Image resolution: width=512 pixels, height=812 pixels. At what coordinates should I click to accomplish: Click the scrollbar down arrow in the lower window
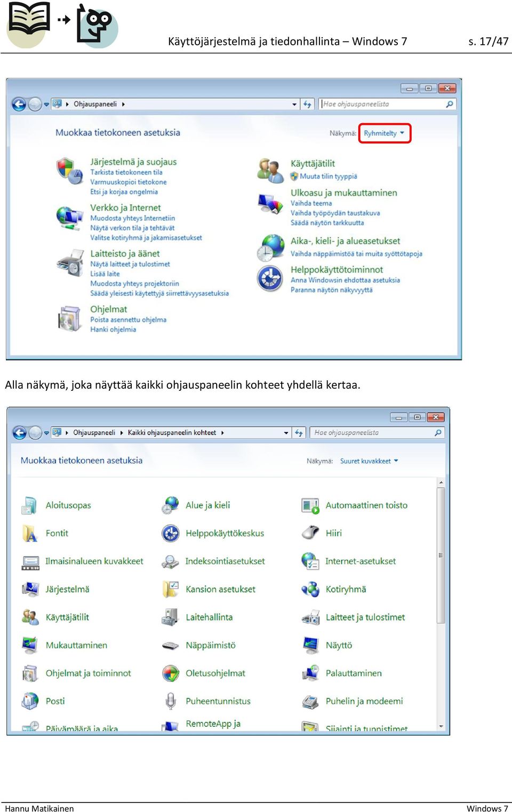[441, 726]
